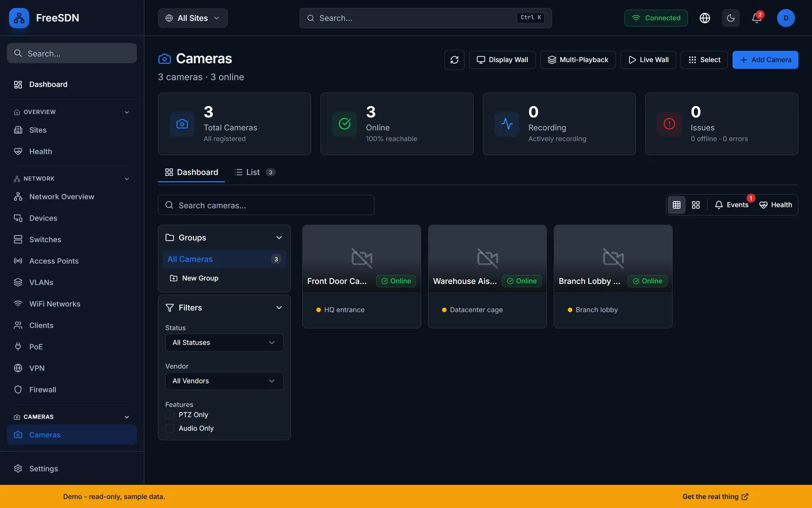812x508 pixels.
Task: Open the All Vendors dropdown
Action: point(224,381)
